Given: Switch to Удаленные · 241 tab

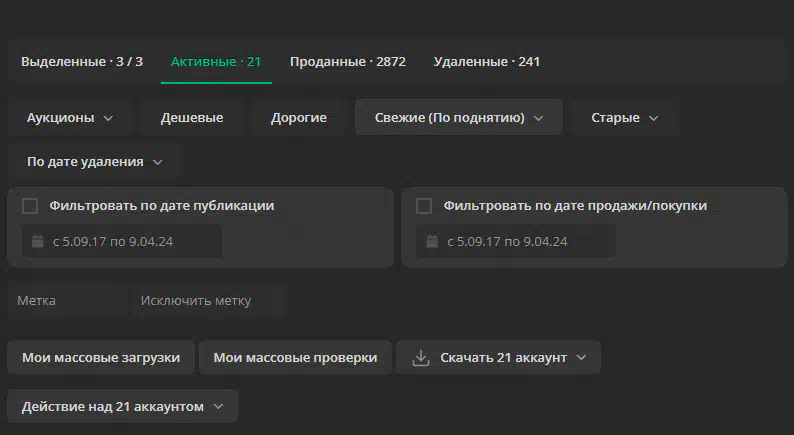Looking at the screenshot, I should (486, 62).
